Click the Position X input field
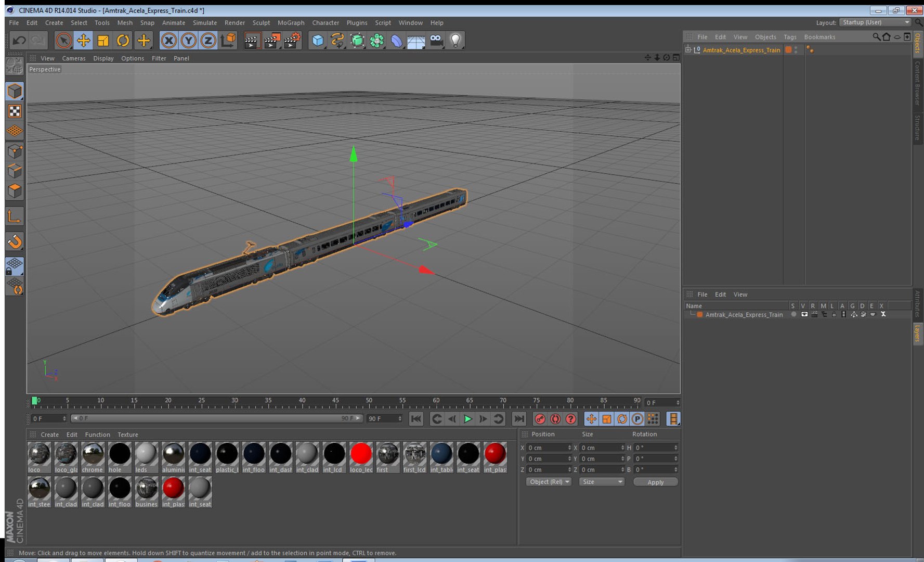924x562 pixels. click(549, 448)
